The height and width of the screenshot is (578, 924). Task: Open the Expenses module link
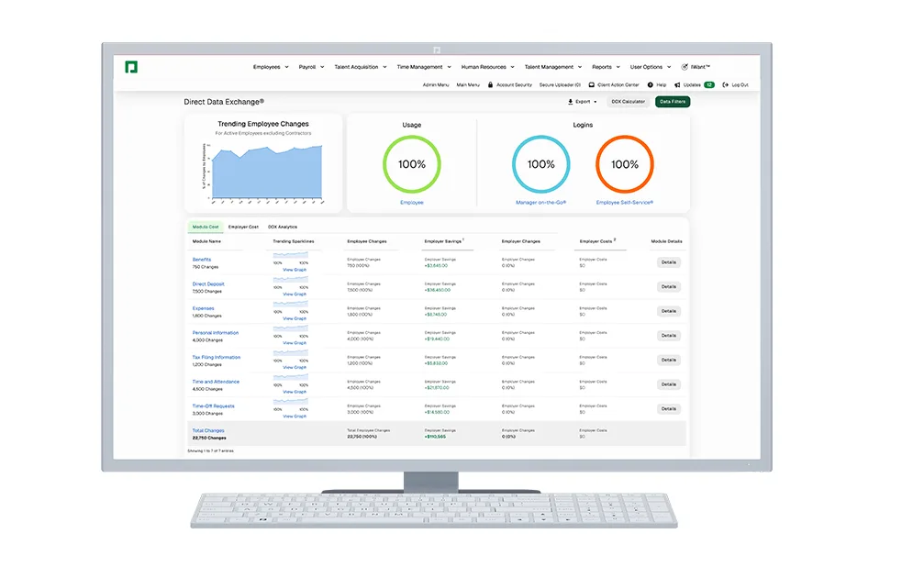tap(204, 308)
